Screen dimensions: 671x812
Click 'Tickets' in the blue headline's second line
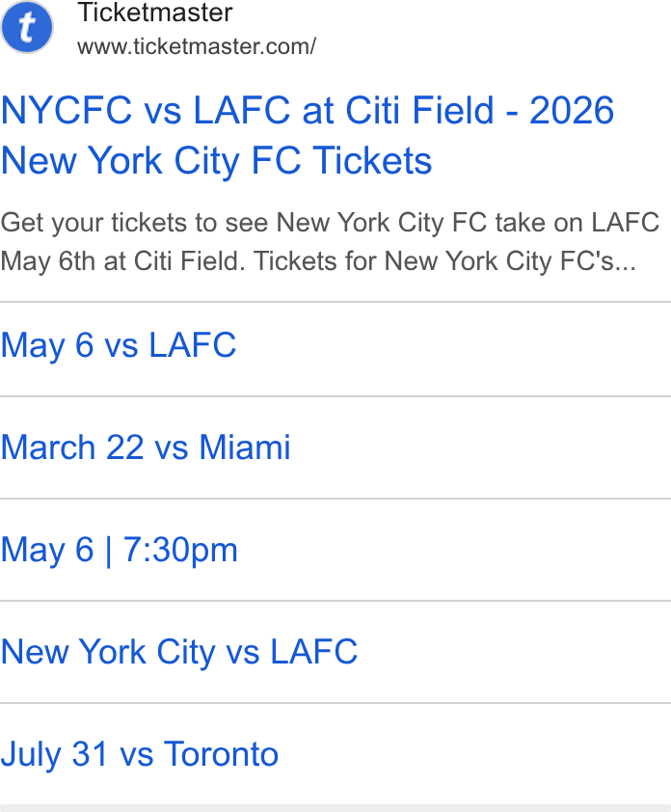pos(372,160)
